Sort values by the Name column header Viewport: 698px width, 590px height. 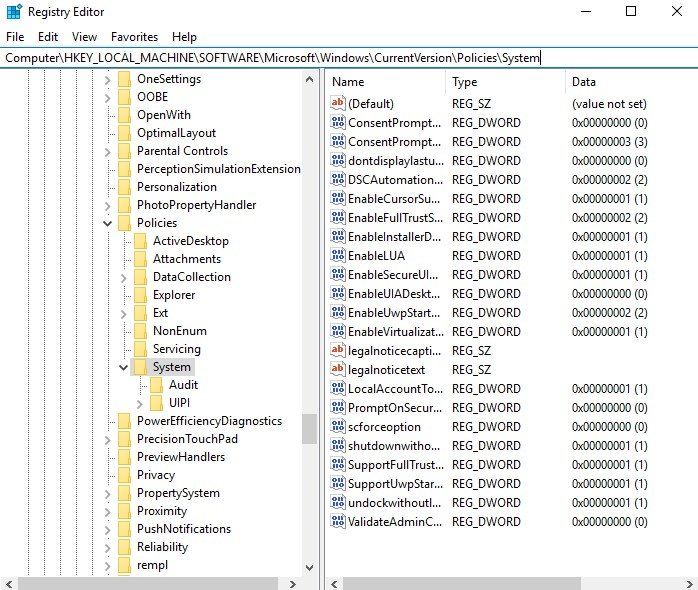(385, 82)
